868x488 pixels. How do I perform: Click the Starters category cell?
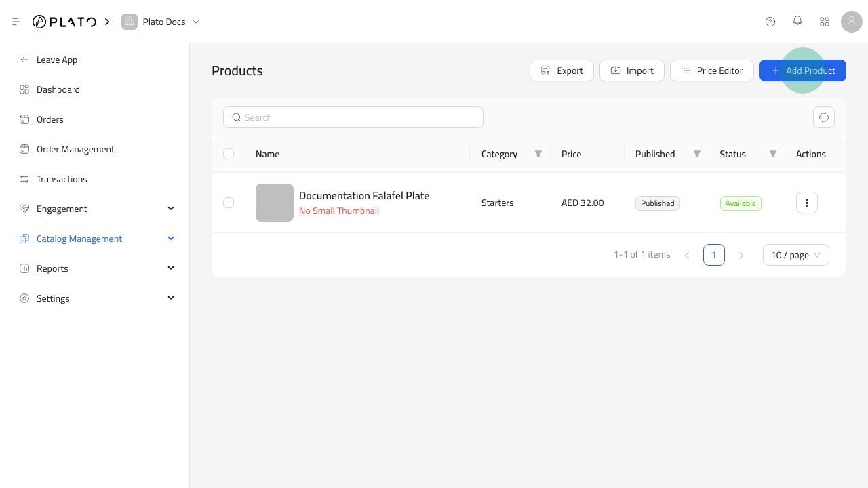tap(498, 203)
